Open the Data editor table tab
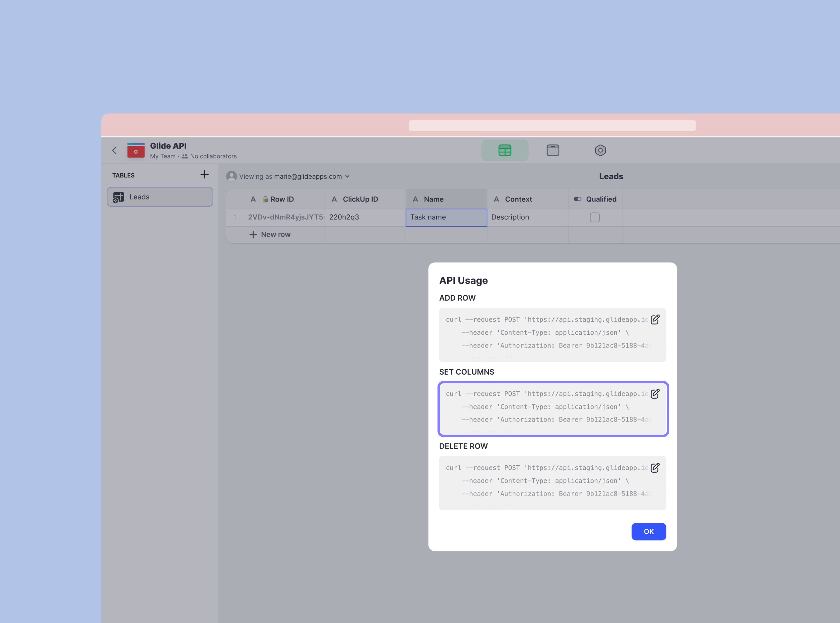 point(504,151)
